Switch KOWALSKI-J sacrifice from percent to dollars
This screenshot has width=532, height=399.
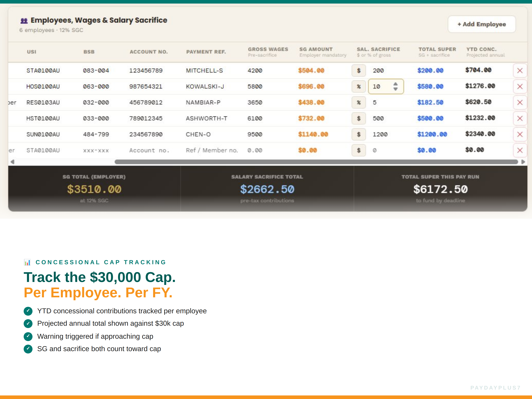(x=359, y=86)
